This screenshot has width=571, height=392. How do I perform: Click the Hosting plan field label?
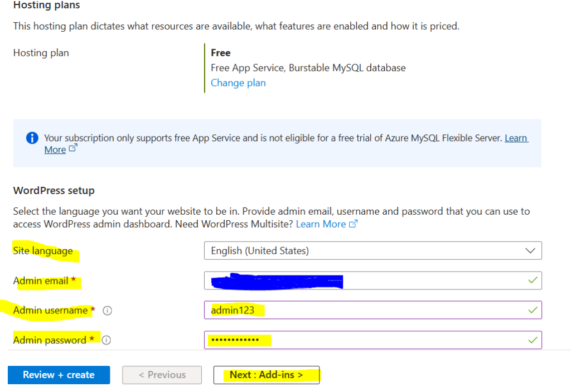(41, 53)
